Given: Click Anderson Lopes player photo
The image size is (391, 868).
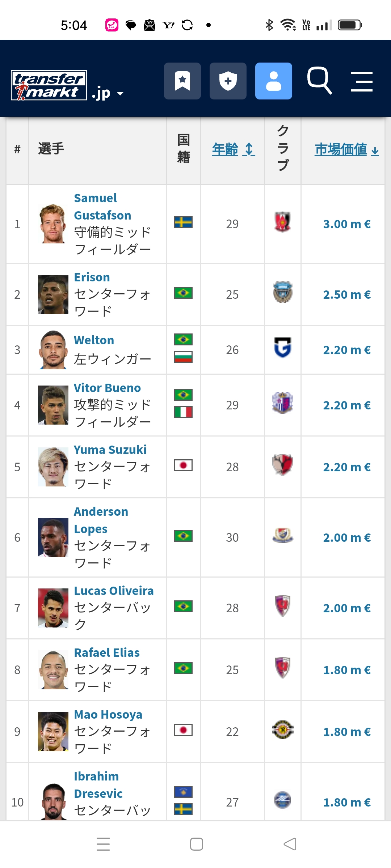Looking at the screenshot, I should [53, 537].
